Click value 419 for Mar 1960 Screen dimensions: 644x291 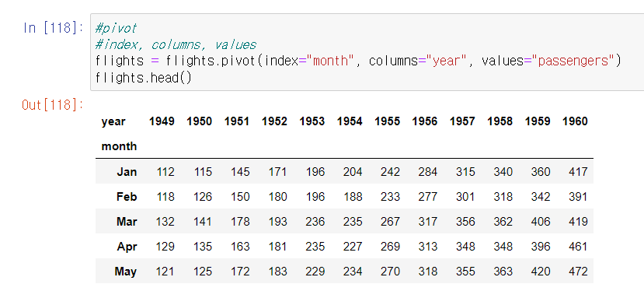(x=579, y=222)
